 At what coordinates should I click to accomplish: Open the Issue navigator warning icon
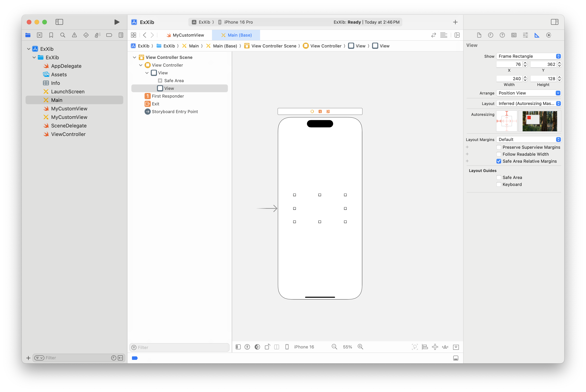(x=74, y=35)
